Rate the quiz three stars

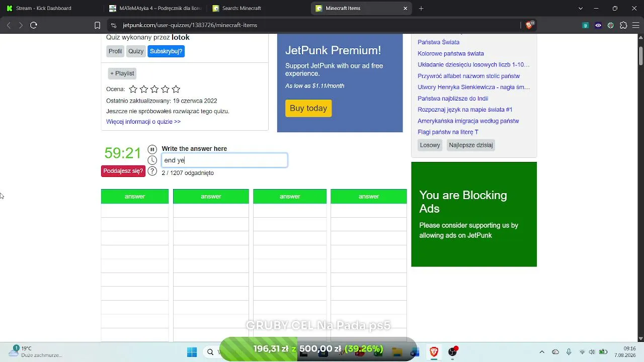pyautogui.click(x=154, y=89)
